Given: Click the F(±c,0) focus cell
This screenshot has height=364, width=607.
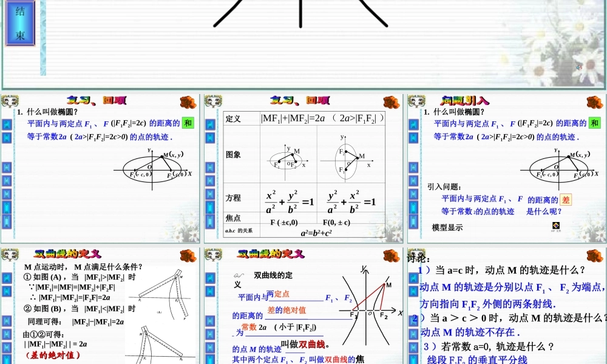Looking at the screenshot, I should pos(284,223).
